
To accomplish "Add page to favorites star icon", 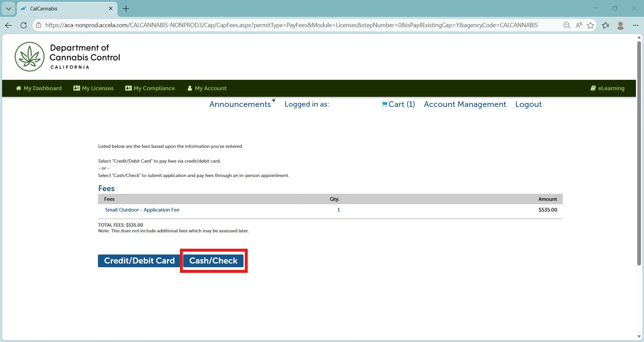I will coord(591,25).
